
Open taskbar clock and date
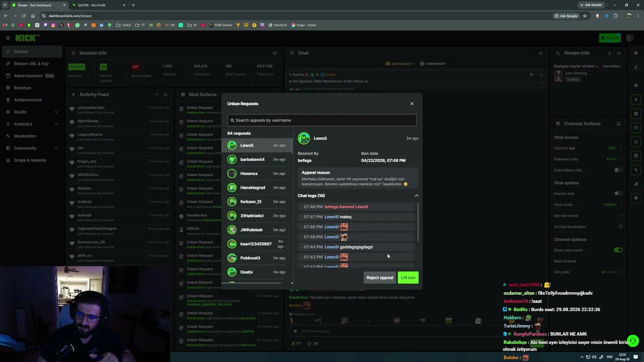[622, 357]
